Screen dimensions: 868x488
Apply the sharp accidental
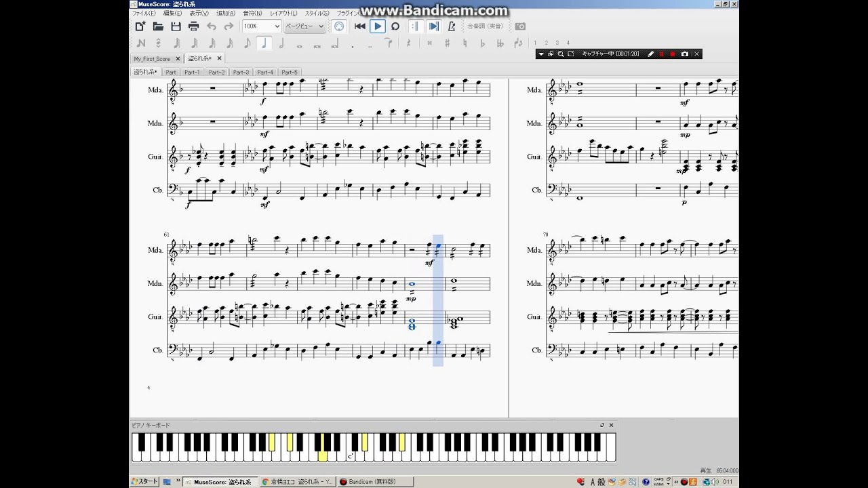pos(447,43)
